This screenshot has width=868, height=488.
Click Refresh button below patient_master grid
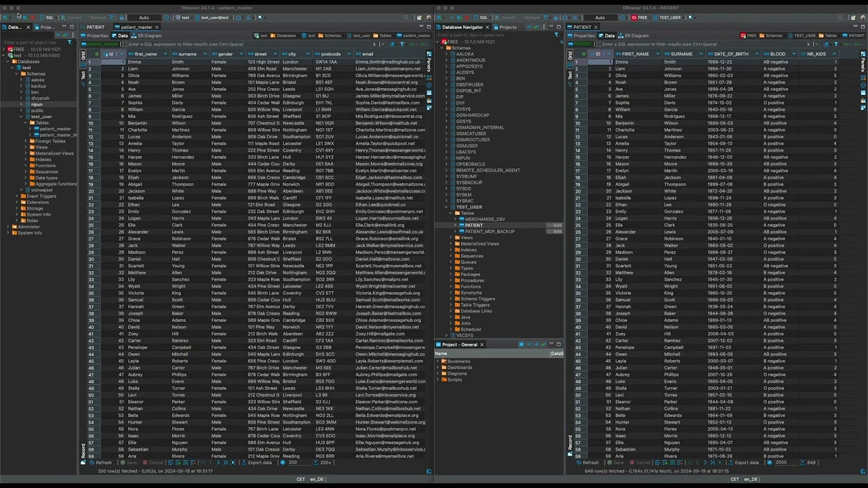[x=100, y=462]
